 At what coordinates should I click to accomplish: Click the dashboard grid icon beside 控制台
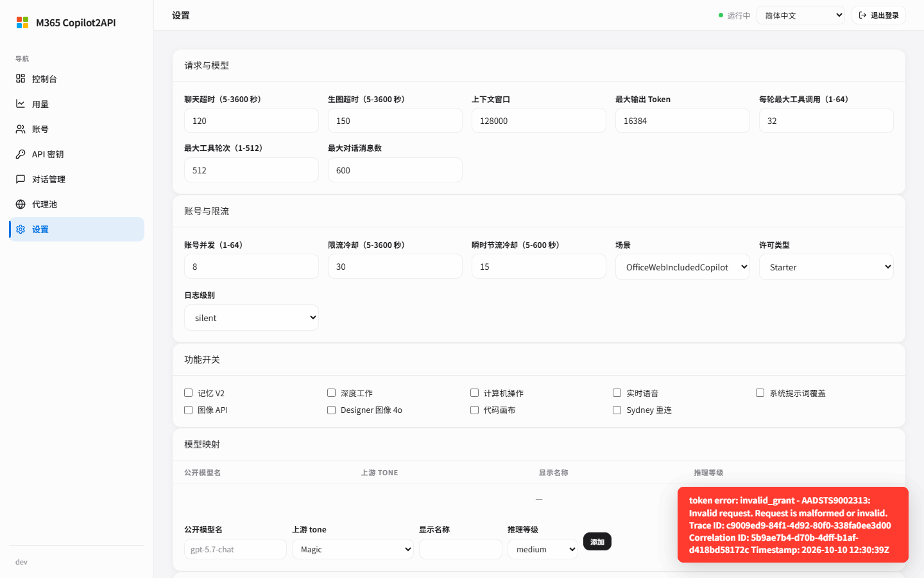(21, 78)
